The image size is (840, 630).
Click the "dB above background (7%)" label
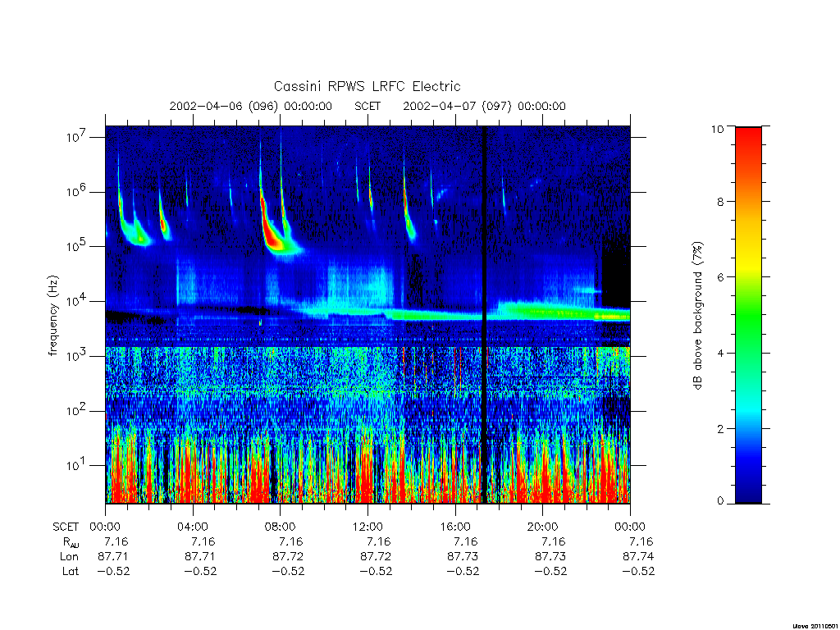coord(697,316)
